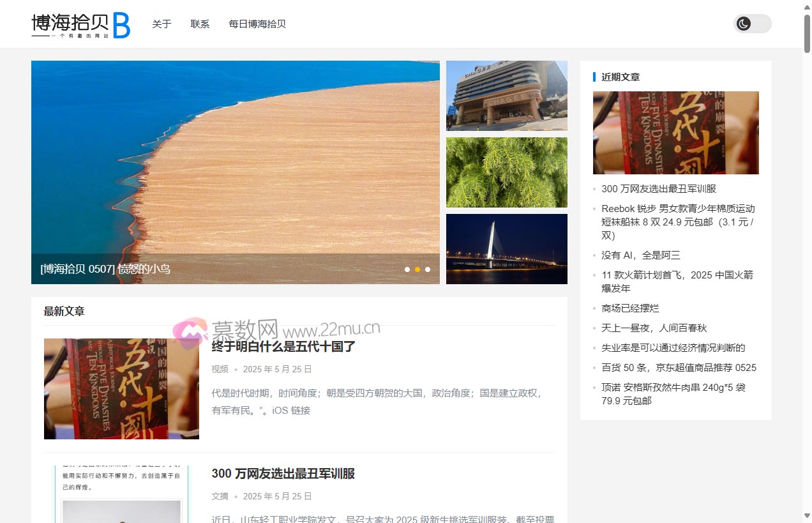
Task: Toggle dark mode with the moon switch
Action: tap(752, 24)
